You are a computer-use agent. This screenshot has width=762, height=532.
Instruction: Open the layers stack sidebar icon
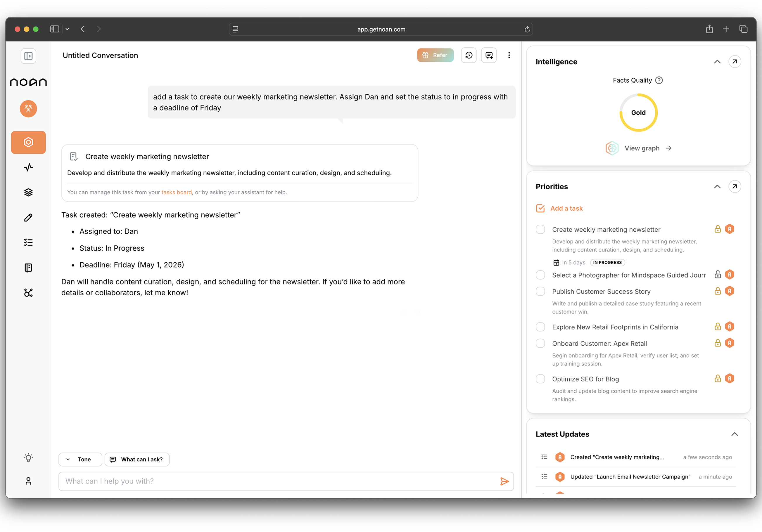28,192
